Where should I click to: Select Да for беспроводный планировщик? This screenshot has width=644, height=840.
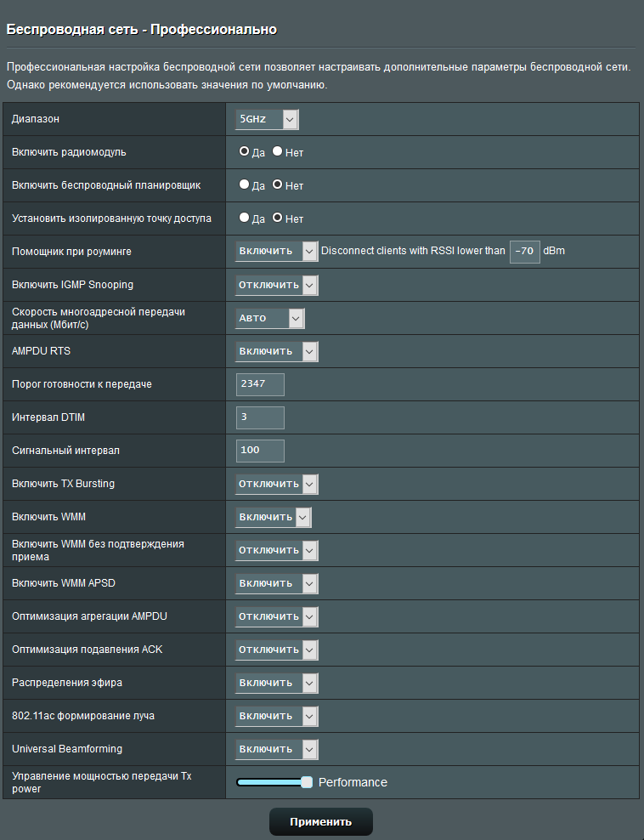[x=244, y=184]
